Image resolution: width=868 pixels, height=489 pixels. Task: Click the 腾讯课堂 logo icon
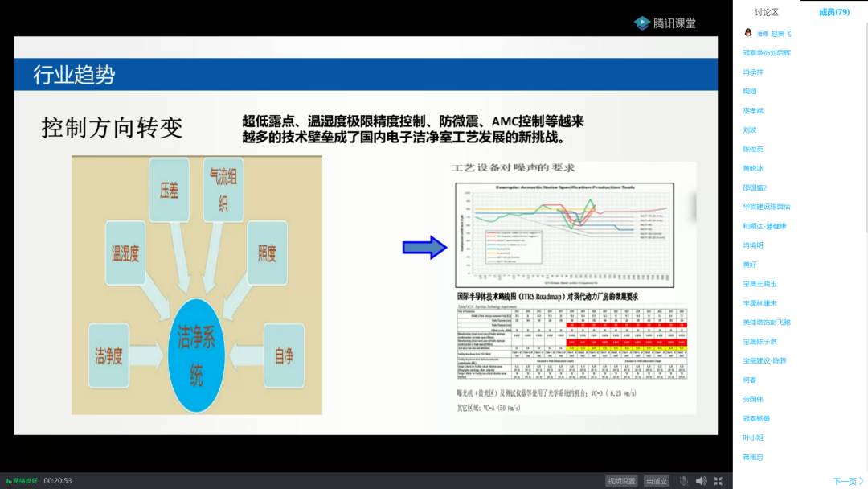(641, 23)
